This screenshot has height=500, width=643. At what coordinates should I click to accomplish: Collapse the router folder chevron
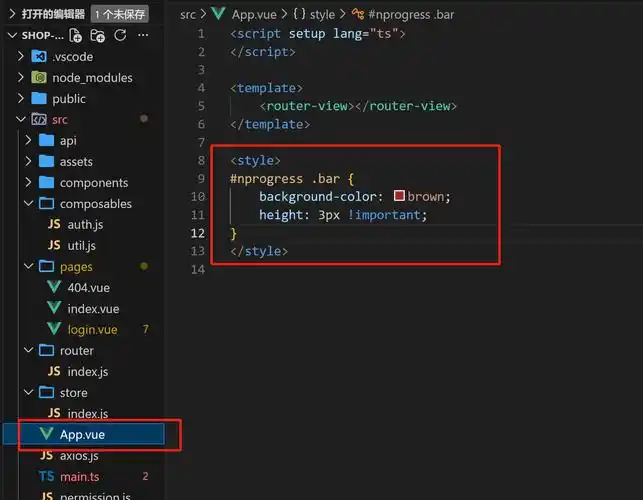click(x=28, y=350)
